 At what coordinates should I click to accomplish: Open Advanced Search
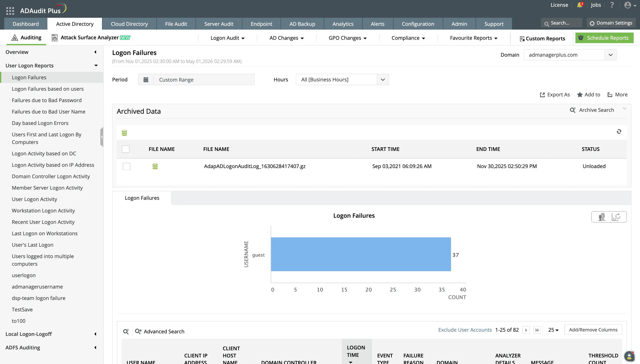click(160, 331)
